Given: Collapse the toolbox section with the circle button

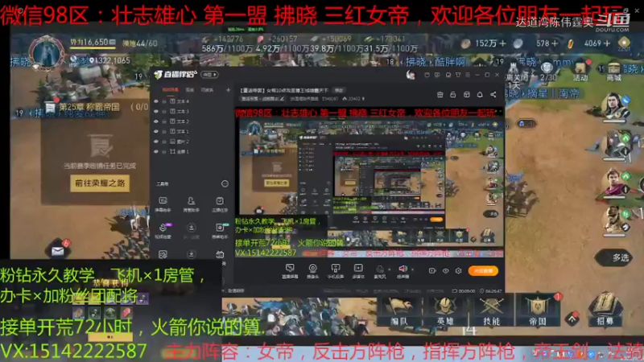Looking at the screenshot, I should [x=225, y=184].
